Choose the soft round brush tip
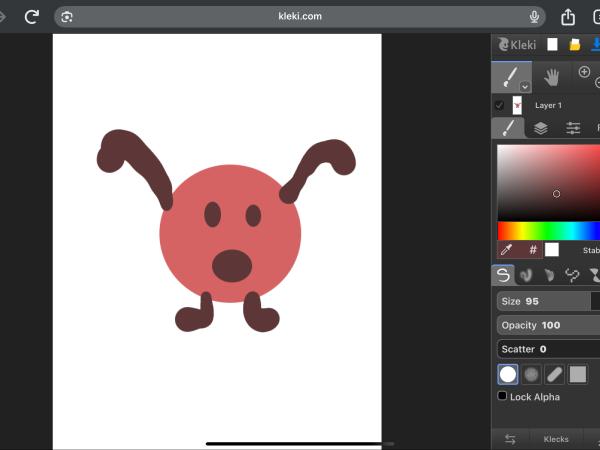Screen dimensions: 600x450 pos(531,374)
